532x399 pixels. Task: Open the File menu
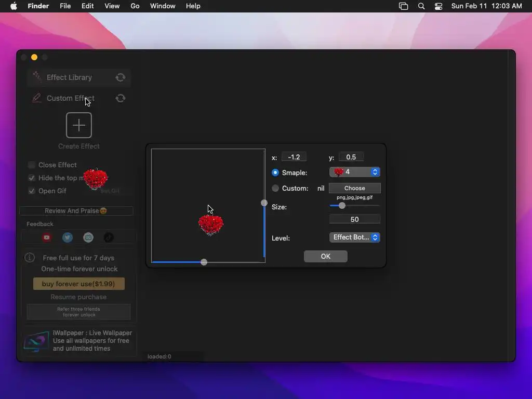(x=65, y=6)
